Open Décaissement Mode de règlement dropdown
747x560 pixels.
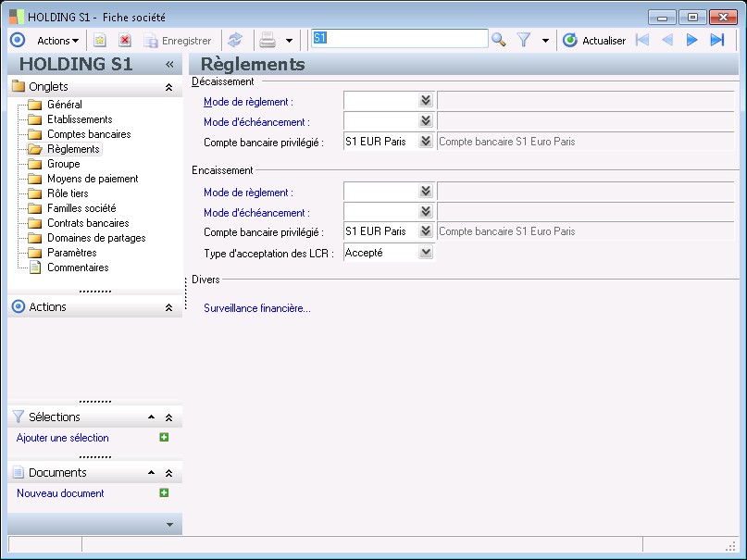click(x=426, y=101)
